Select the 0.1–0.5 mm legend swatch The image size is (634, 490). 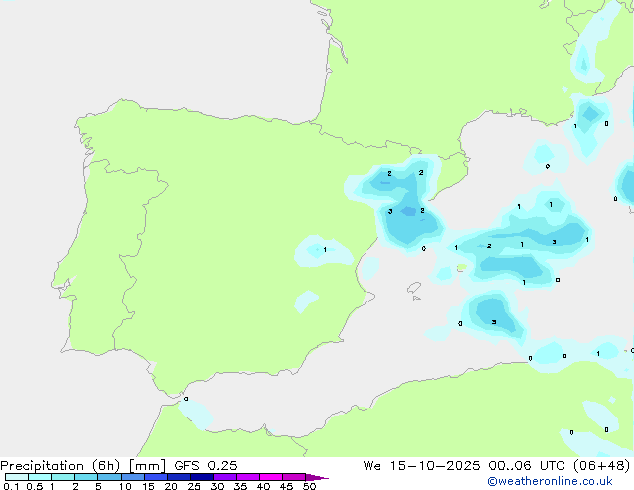pos(17,477)
